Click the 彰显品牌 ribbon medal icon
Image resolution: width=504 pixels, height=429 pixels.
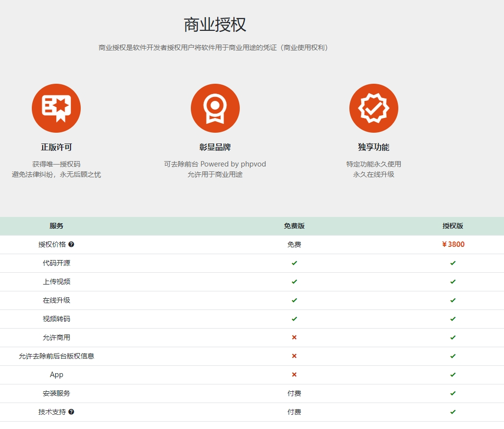pyautogui.click(x=215, y=108)
